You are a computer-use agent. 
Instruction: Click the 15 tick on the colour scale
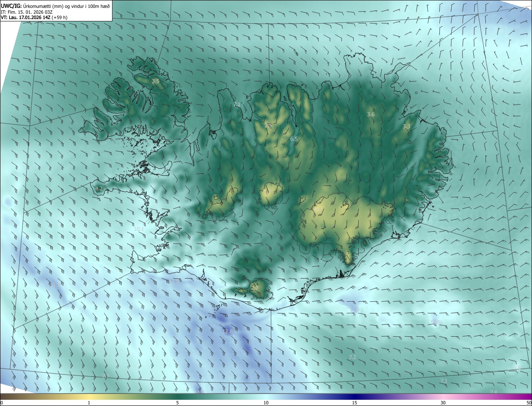click(x=355, y=403)
